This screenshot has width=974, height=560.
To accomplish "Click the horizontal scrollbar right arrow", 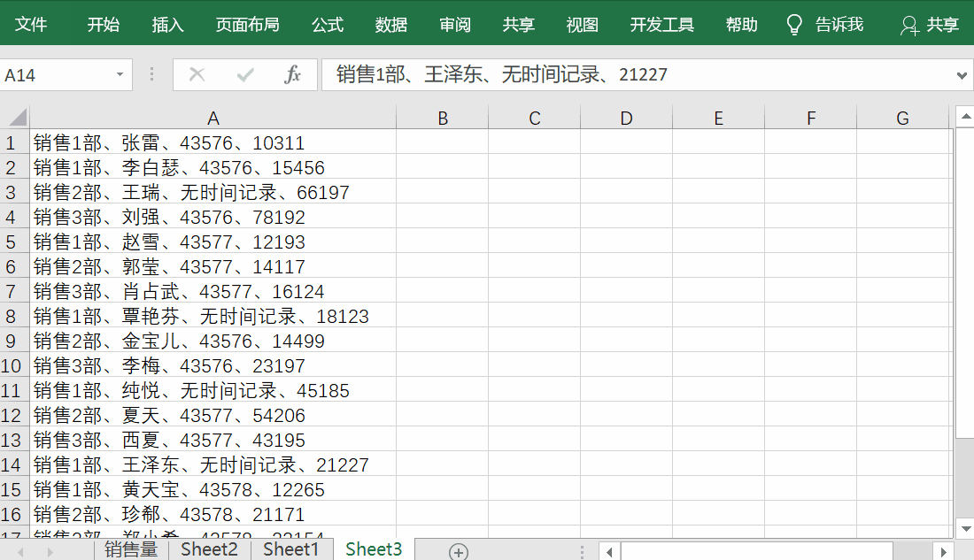I will 944,551.
